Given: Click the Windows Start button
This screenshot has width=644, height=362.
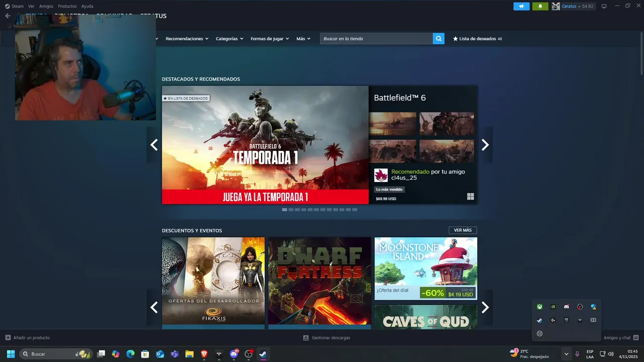Looking at the screenshot, I should click(x=11, y=354).
